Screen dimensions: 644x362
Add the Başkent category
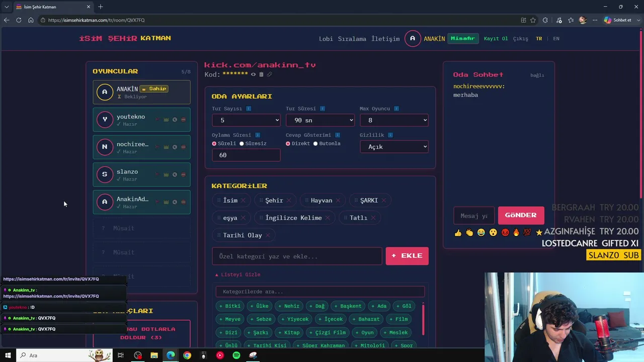(348, 306)
